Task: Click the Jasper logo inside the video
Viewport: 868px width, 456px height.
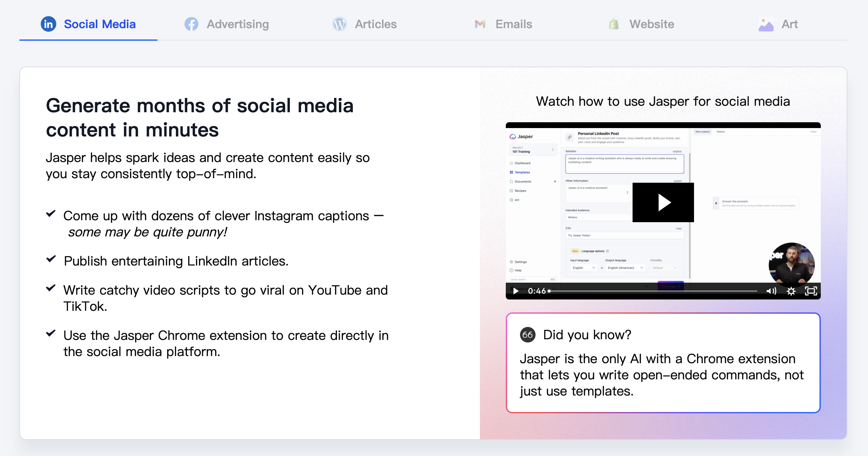Action: coord(521,136)
